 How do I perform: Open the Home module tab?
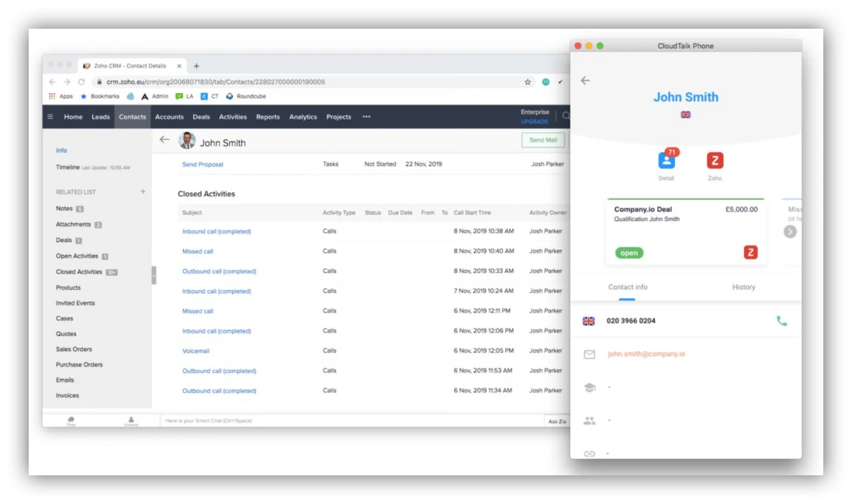(x=73, y=117)
